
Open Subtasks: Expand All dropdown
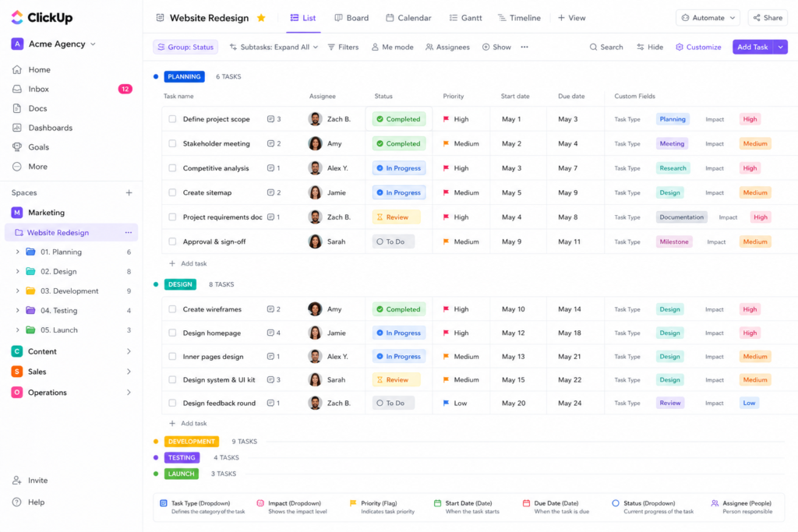coord(274,47)
